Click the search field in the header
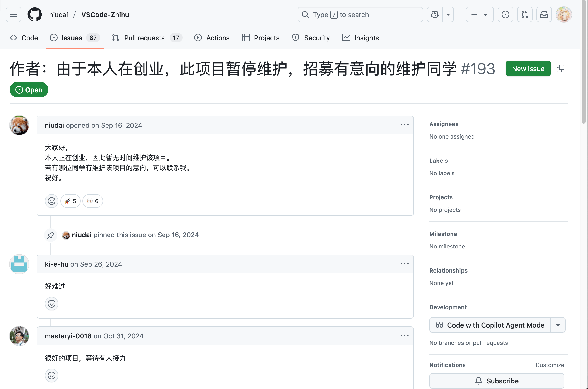588x389 pixels. [x=360, y=14]
